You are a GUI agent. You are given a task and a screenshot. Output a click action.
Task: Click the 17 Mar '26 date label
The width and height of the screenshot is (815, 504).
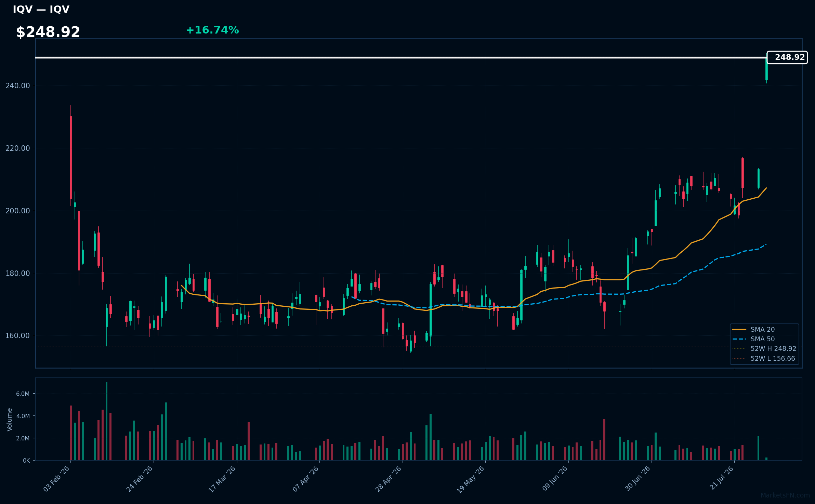tap(222, 479)
